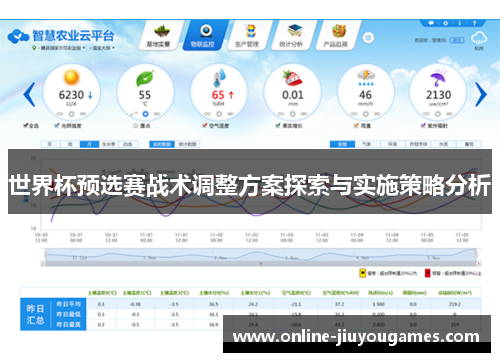Click the link icon under the 6230 LUX gauge
Image resolution: width=500 pixels, height=362 pixels.
pyautogui.click(x=60, y=114)
